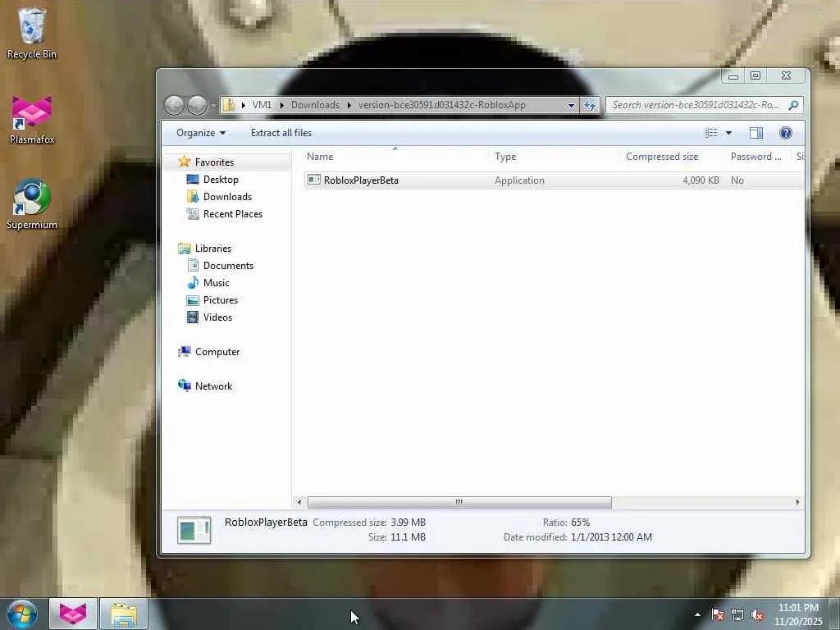Open Videos library
840x630 pixels.
point(217,317)
